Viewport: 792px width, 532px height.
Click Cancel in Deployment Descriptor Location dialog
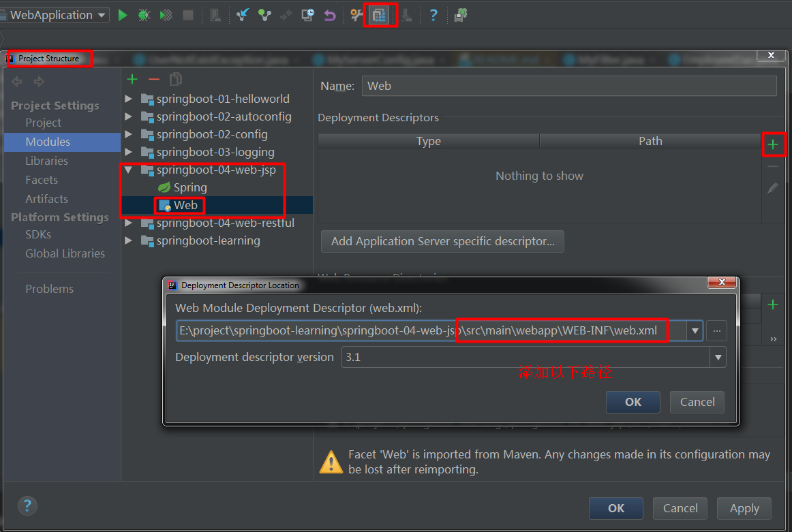pos(697,403)
